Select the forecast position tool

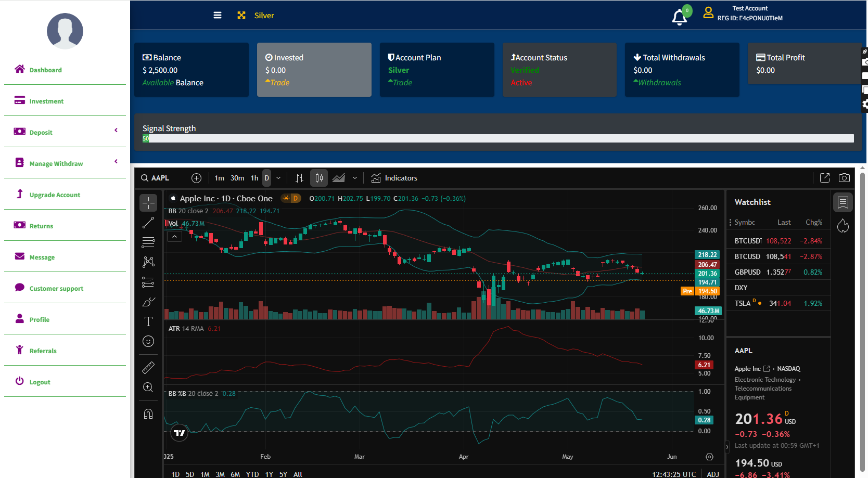tap(148, 282)
